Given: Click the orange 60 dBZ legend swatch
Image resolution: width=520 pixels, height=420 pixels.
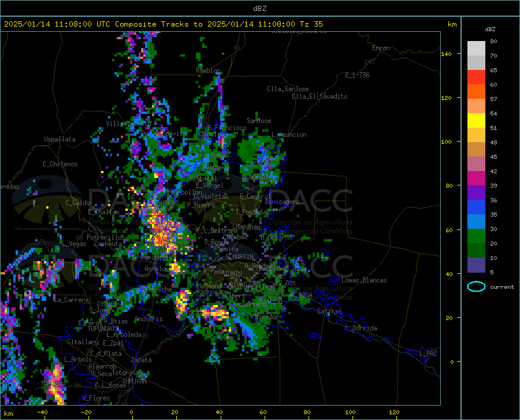Looking at the screenshot, I should click(x=476, y=92).
